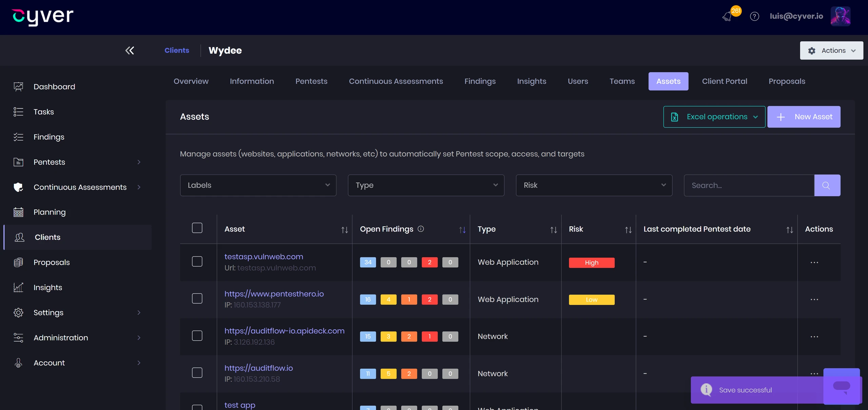The height and width of the screenshot is (410, 868).
Task: Click the Planning calendar icon in sidebar
Action: tap(18, 212)
